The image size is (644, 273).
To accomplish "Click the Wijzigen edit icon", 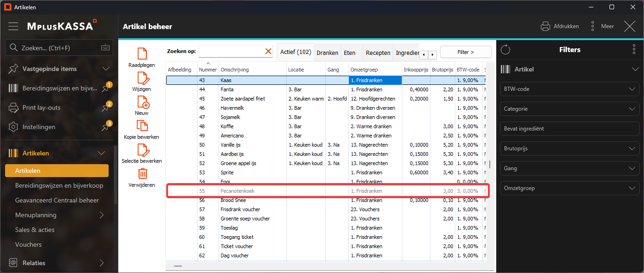I will click(x=143, y=78).
